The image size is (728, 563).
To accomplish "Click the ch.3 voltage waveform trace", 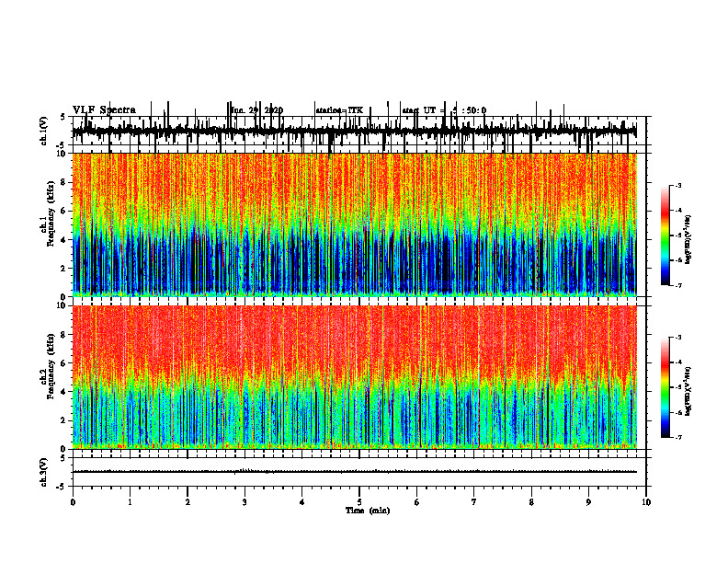I will point(355,472).
